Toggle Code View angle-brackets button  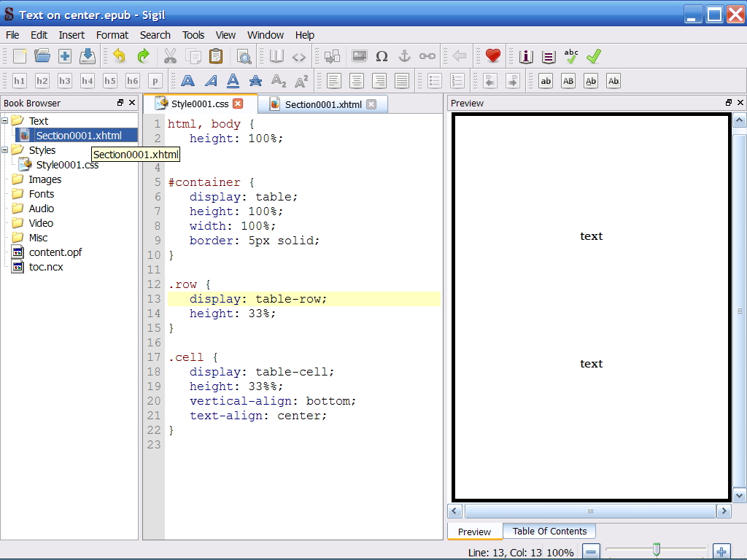pyautogui.click(x=299, y=56)
